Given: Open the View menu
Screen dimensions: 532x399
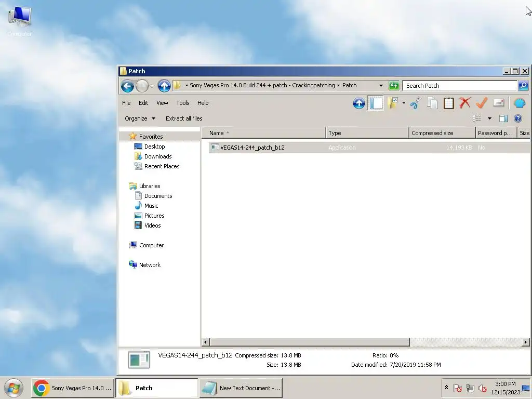Looking at the screenshot, I should click(x=162, y=103).
